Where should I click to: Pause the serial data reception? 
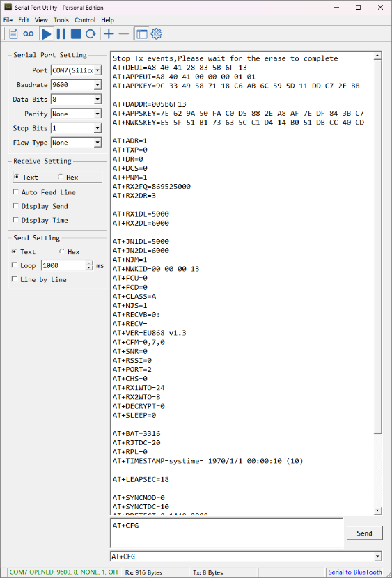coord(61,34)
